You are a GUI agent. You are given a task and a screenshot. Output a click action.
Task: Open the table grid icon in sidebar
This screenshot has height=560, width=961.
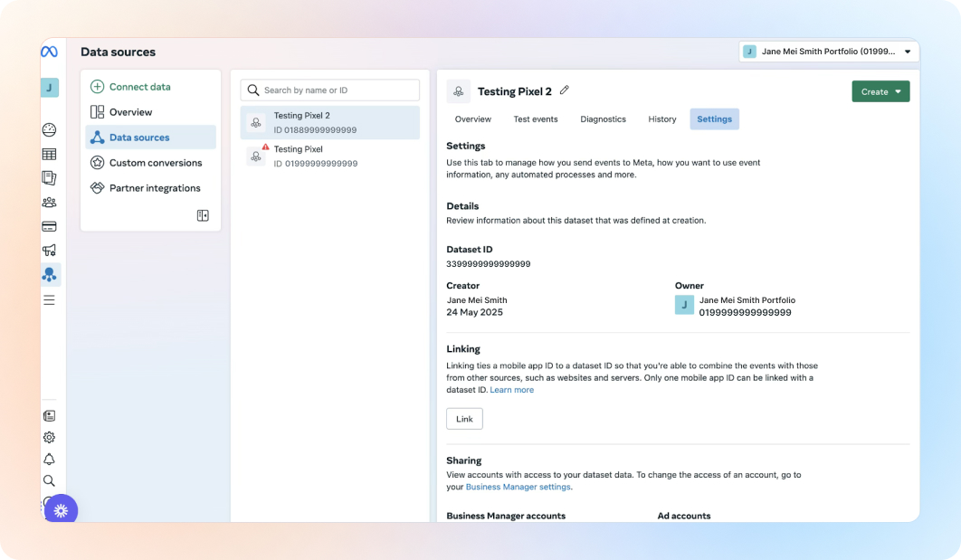pyautogui.click(x=49, y=155)
